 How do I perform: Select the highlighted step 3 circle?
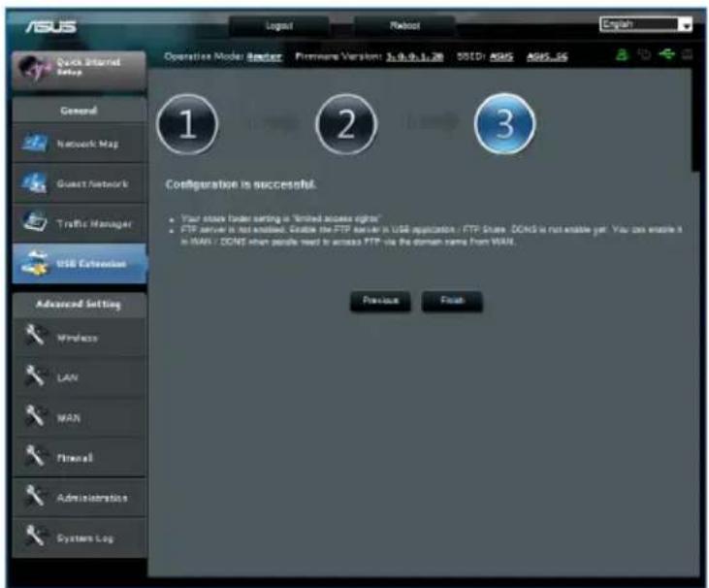point(505,123)
